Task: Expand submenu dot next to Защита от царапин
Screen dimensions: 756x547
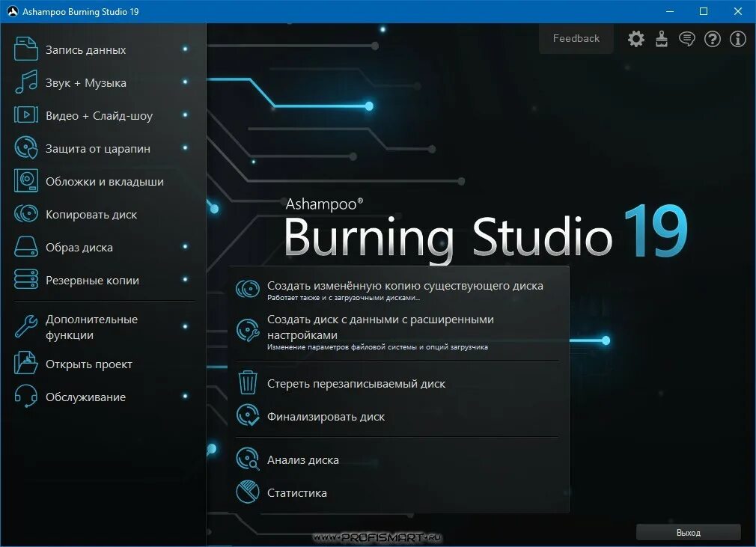Action: click(185, 147)
